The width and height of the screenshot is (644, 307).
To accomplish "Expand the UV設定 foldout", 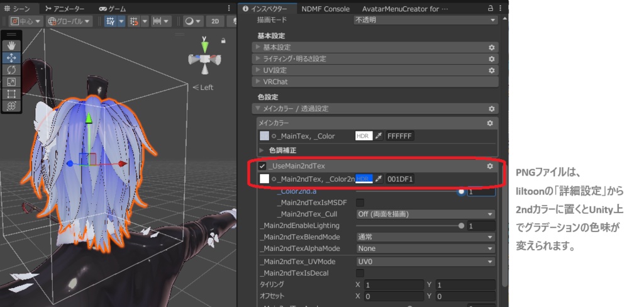I will click(x=258, y=70).
